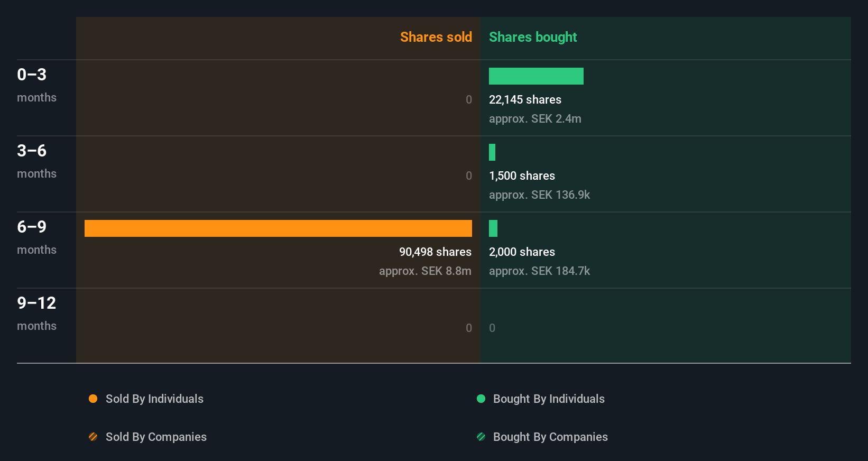Image resolution: width=868 pixels, height=461 pixels.
Task: Click the green 22,145 shares bought bar
Action: 536,76
